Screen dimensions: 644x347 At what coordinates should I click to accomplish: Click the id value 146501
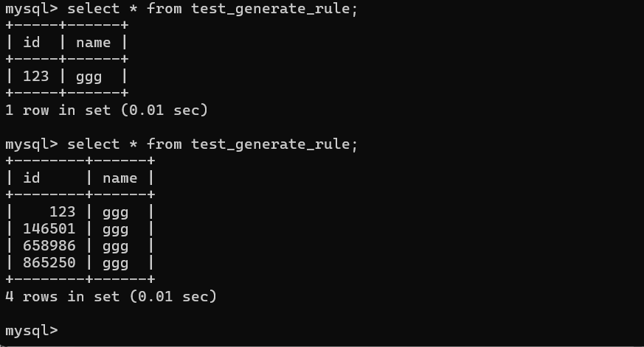49,229
